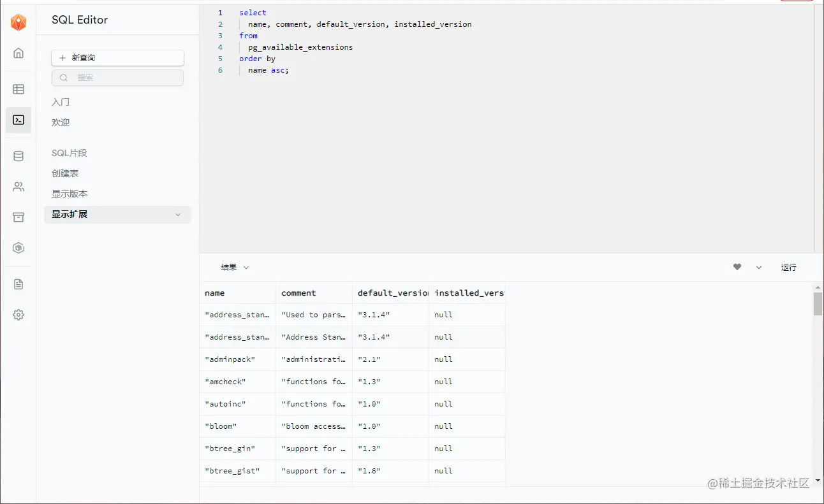Expand the 显示扩展 item chevron
The height and width of the screenshot is (504, 824).
pos(178,215)
